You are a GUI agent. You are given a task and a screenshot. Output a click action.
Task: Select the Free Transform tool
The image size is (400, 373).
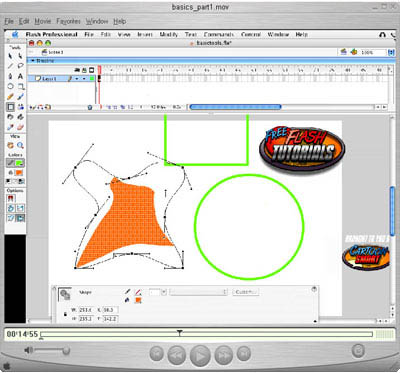11,107
